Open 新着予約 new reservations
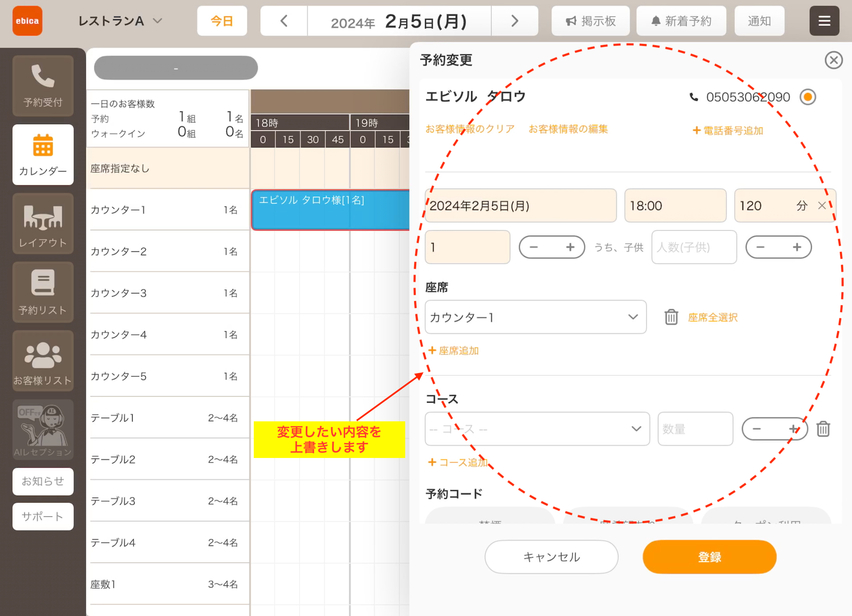852x616 pixels. click(681, 21)
